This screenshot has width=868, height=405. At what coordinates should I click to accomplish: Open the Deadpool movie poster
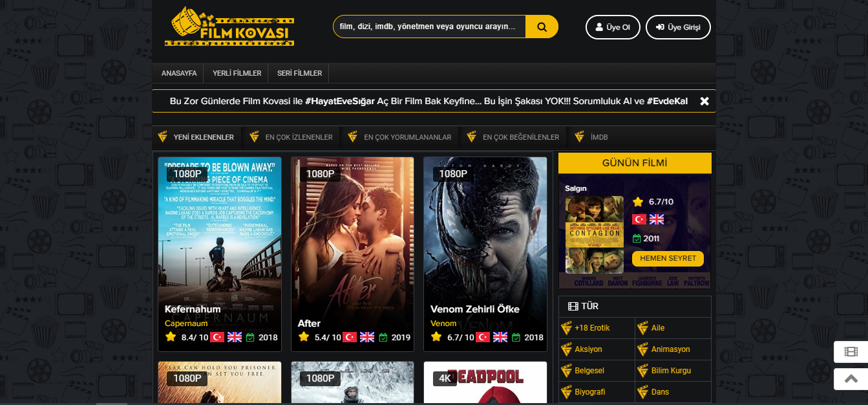[485, 382]
